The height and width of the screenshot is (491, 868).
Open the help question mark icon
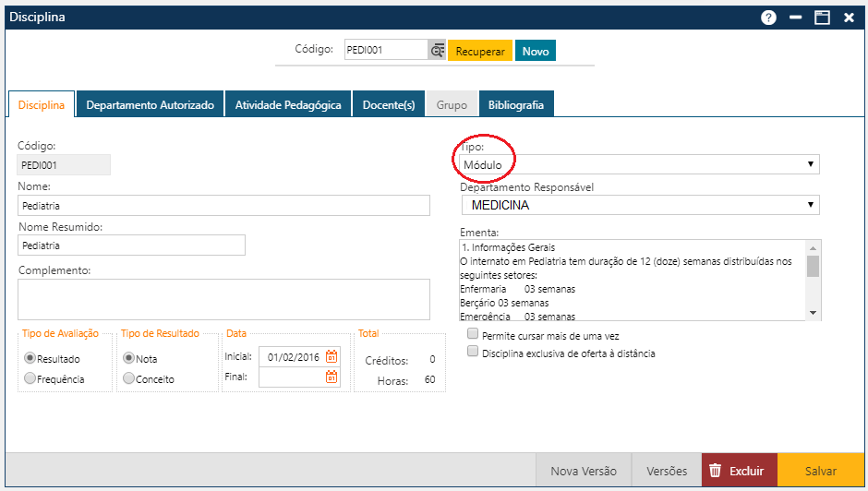pyautogui.click(x=768, y=18)
